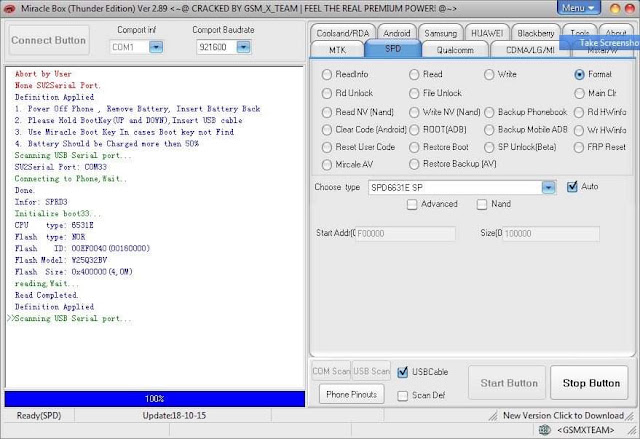
Task: Click the resize grip near New Version text
Action: click(493, 416)
